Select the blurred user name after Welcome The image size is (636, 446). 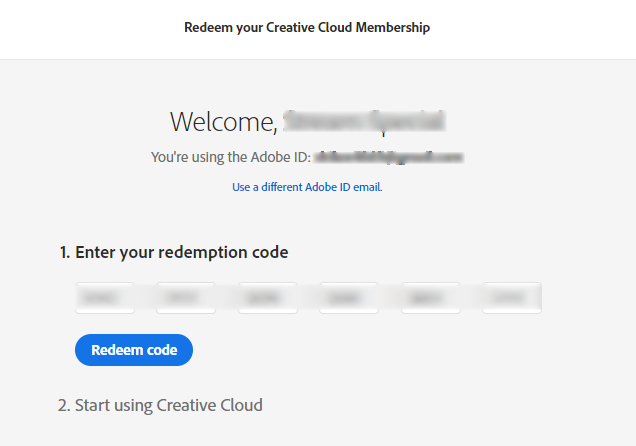point(364,122)
